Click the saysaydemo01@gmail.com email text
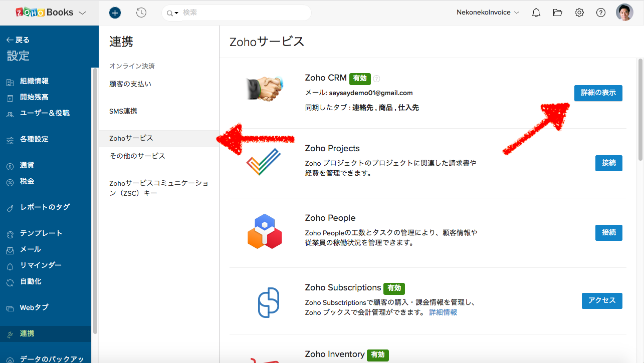644x363 pixels. coord(371,93)
